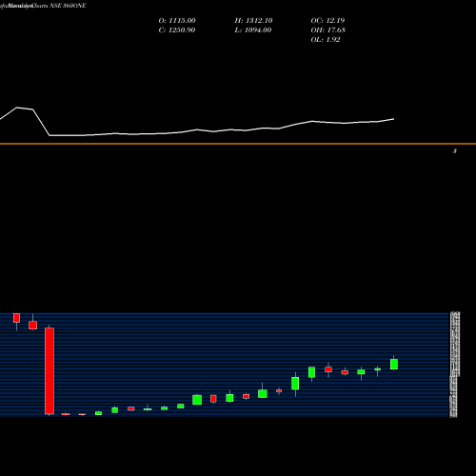
Task: Click the 'NSE 360ONE' chart title text
Action: coord(68,6)
